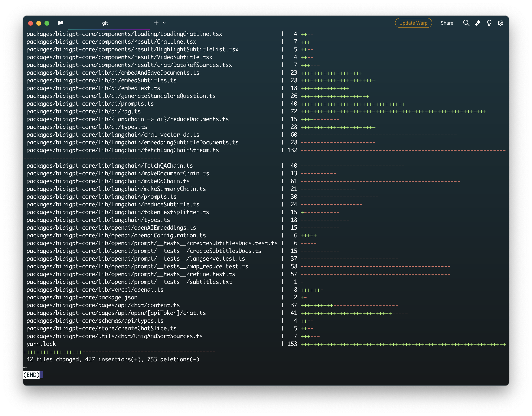Click the yarn.lock line

41,344
